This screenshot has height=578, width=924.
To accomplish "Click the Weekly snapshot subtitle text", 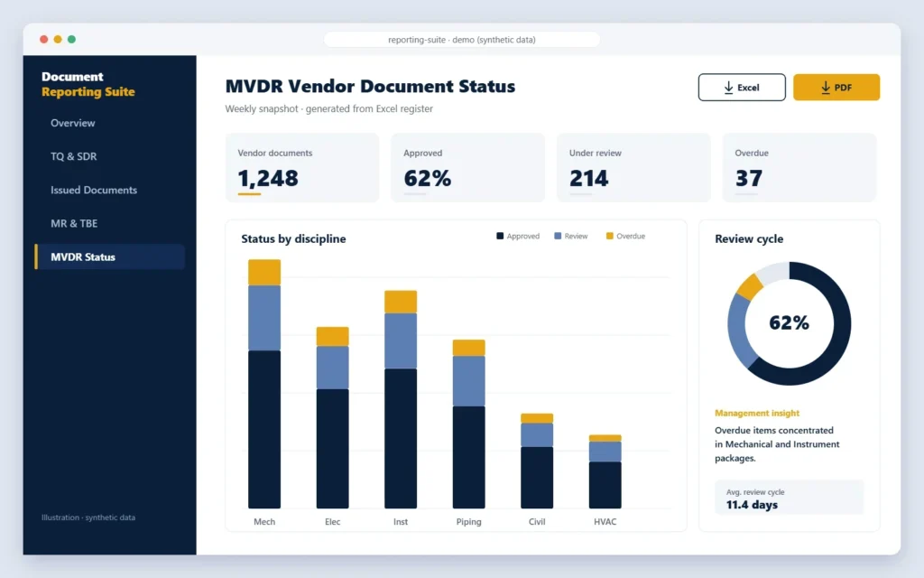I will click(328, 108).
